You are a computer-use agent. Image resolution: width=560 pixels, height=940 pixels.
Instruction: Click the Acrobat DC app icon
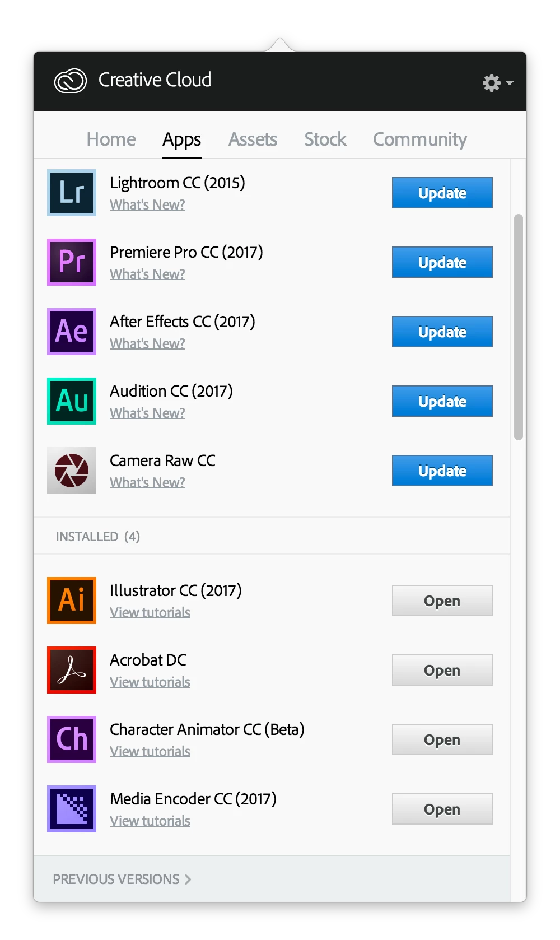[x=72, y=670]
